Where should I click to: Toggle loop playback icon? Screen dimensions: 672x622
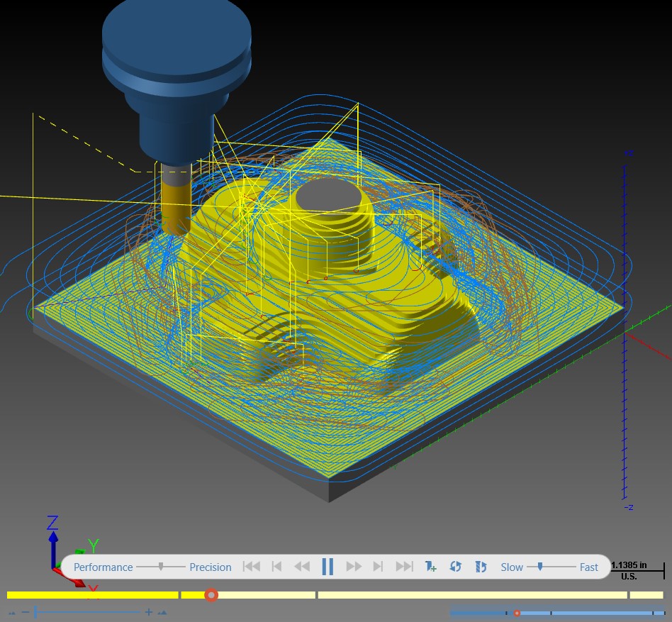(456, 567)
